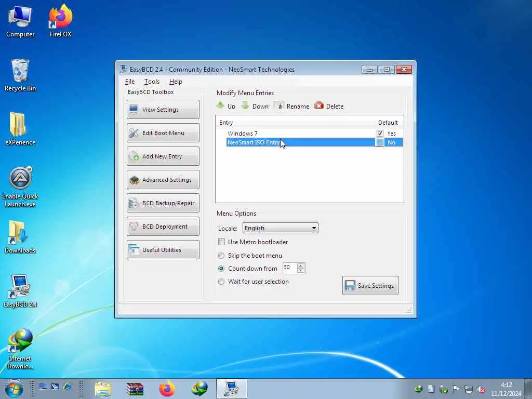This screenshot has height=399, width=532.
Task: Rename the selected boot entry
Action: pos(292,106)
